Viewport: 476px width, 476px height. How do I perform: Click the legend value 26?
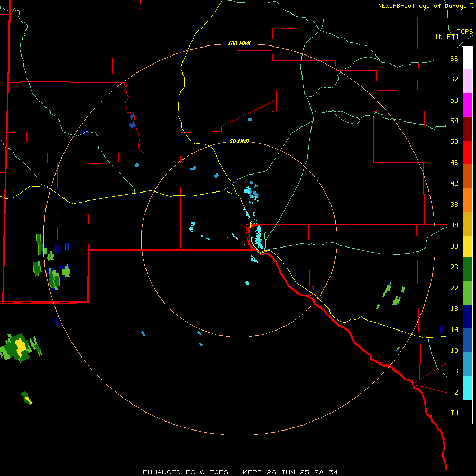coord(454,267)
